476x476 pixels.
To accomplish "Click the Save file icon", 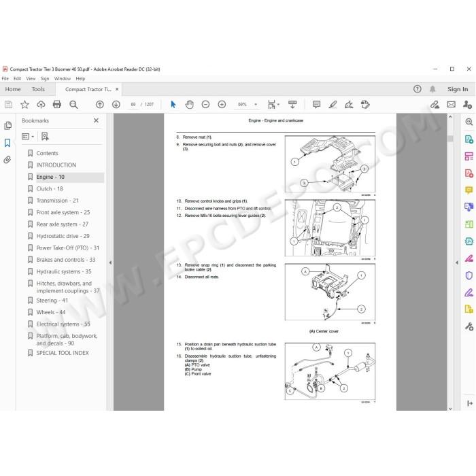I will 8,105.
